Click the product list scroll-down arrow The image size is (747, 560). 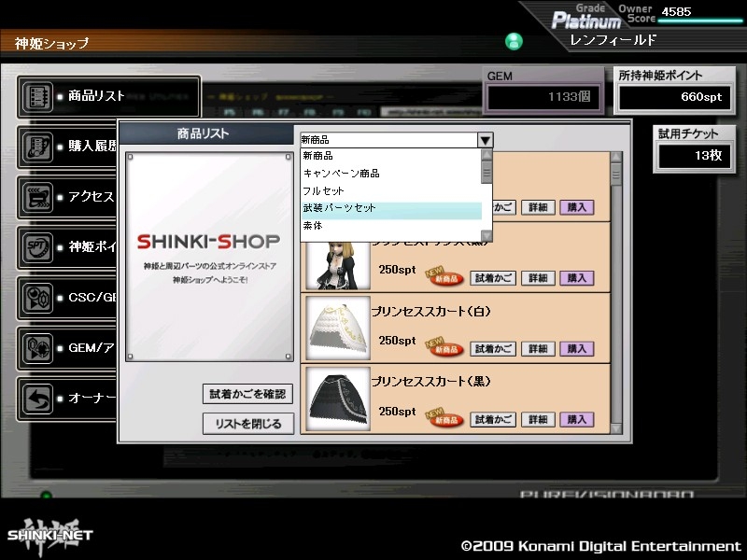point(616,428)
